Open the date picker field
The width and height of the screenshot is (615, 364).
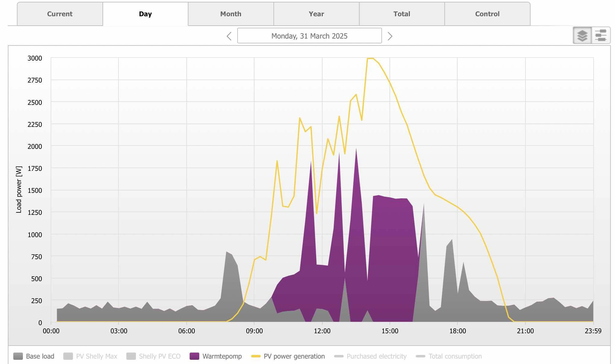[x=309, y=36]
